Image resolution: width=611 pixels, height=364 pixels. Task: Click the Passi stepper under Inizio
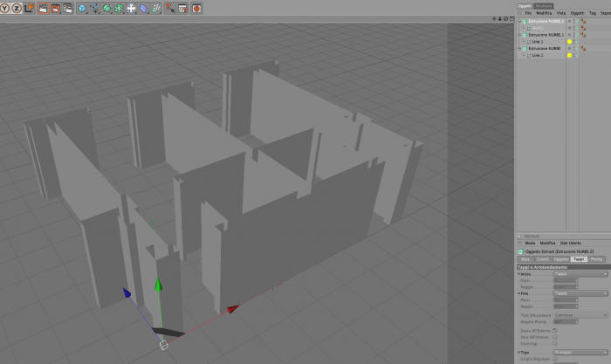pos(577,280)
